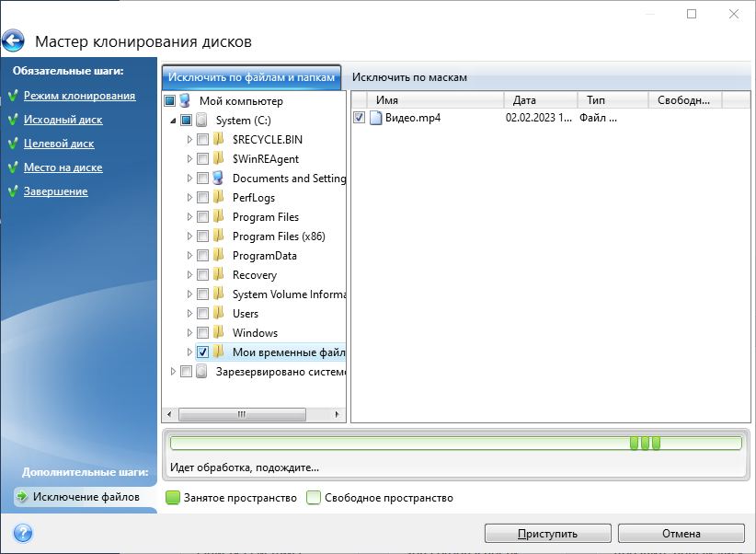Viewport: 756px width, 554px height.
Task: Expand the Users folder node
Action: [190, 314]
